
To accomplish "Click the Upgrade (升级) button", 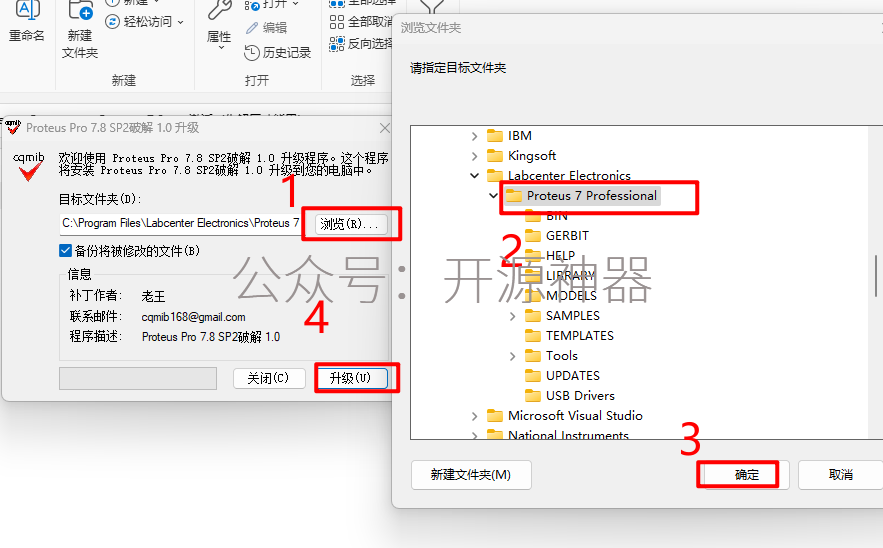I will point(351,378).
